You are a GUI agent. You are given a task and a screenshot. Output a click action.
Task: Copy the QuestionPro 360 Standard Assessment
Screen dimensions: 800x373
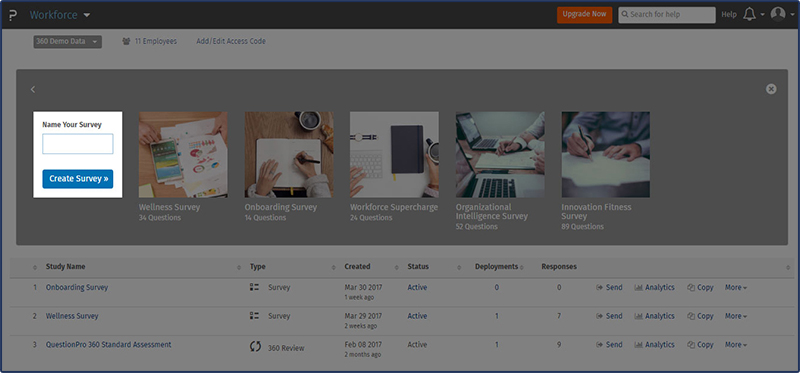[700, 344]
